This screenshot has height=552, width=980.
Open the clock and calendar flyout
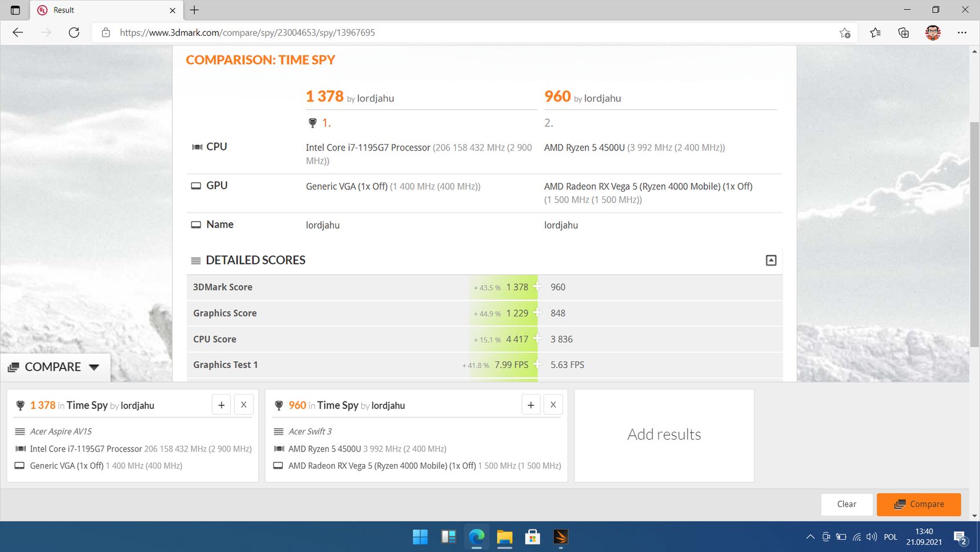coord(924,537)
